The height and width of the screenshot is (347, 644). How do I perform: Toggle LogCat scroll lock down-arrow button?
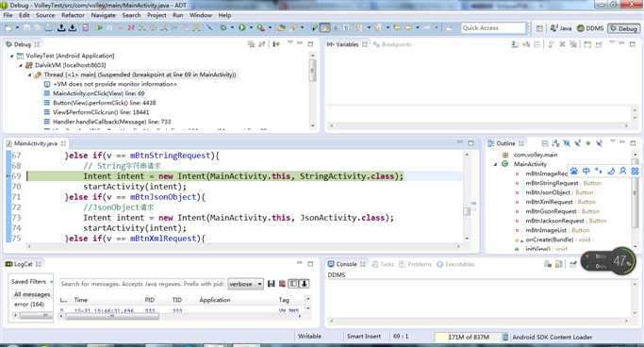click(x=305, y=284)
